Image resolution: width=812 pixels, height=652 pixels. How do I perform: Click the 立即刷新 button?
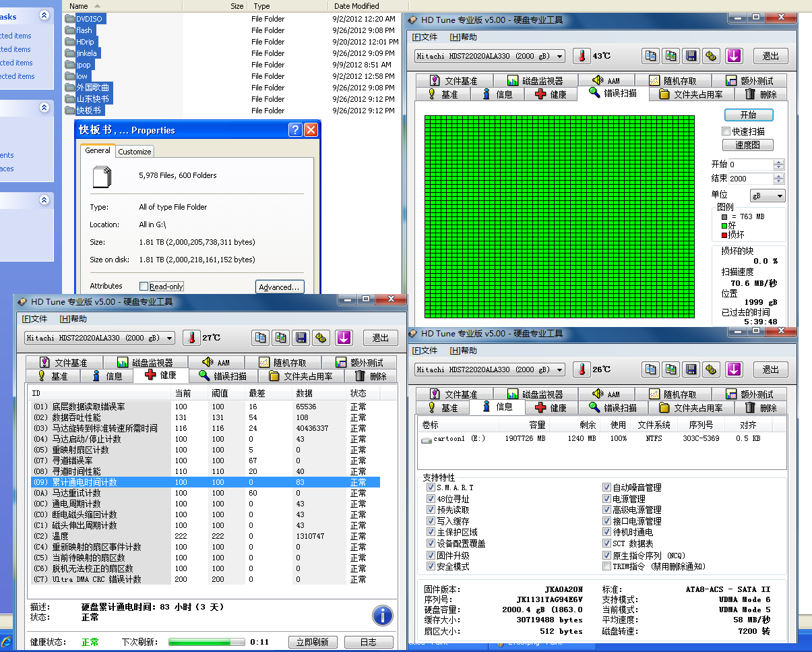tap(312, 642)
